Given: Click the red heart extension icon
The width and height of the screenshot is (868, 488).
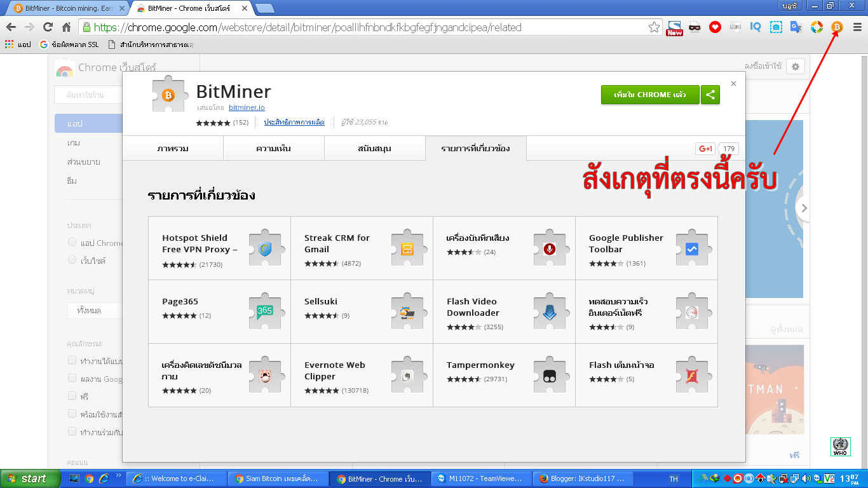Looking at the screenshot, I should pyautogui.click(x=715, y=27).
